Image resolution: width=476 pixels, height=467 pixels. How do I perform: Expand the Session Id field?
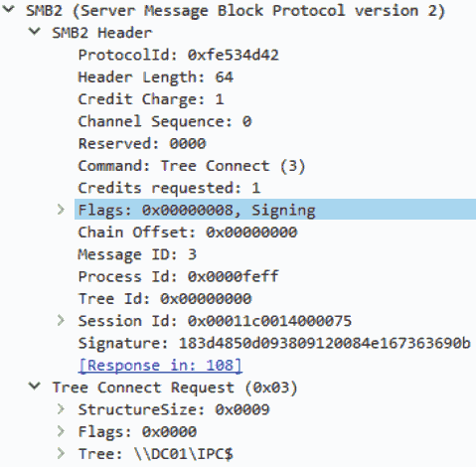tap(61, 320)
